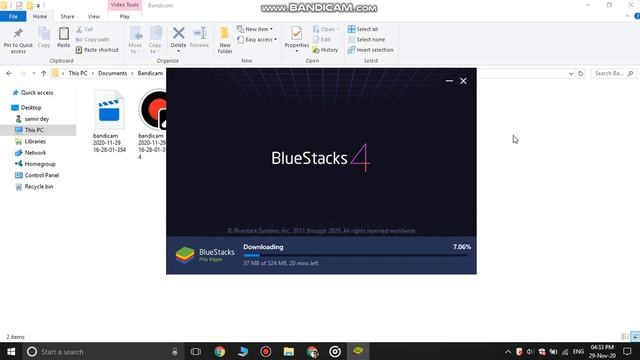The image size is (640, 360).
Task: Switch to the Play ribbon tab
Action: point(124,16)
